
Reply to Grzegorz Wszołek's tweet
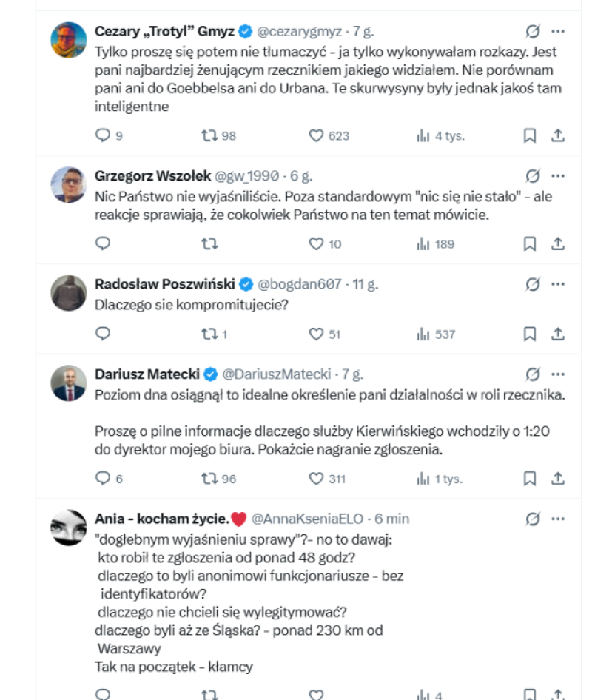(x=103, y=243)
